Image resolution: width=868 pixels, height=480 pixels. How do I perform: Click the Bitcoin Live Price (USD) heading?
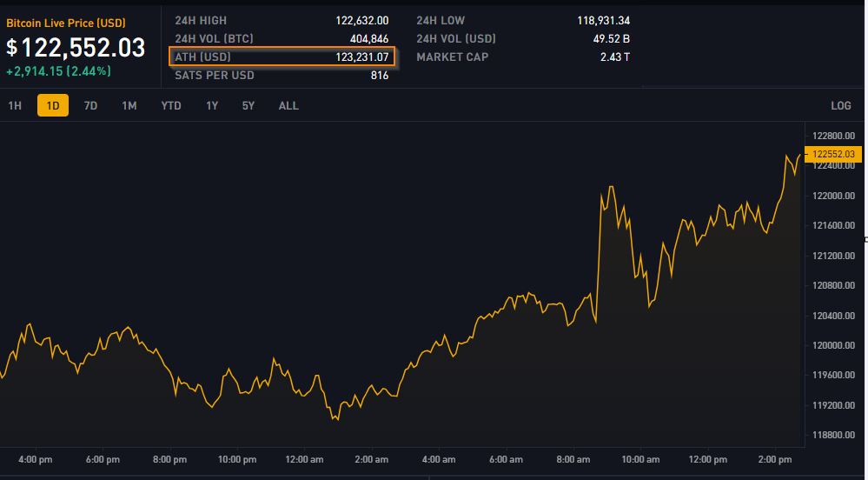coord(66,23)
